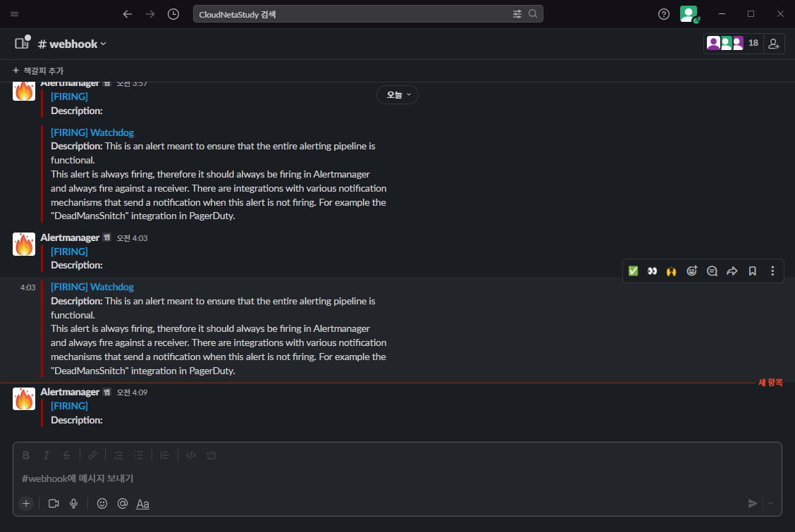Forward the message with the share arrow
Viewport: 795px width, 532px height.
tap(732, 271)
